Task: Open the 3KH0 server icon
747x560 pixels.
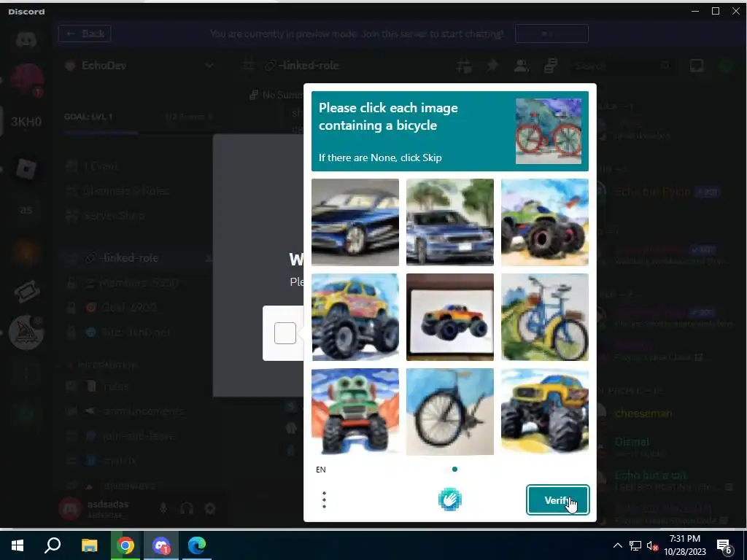Action: tap(26, 122)
